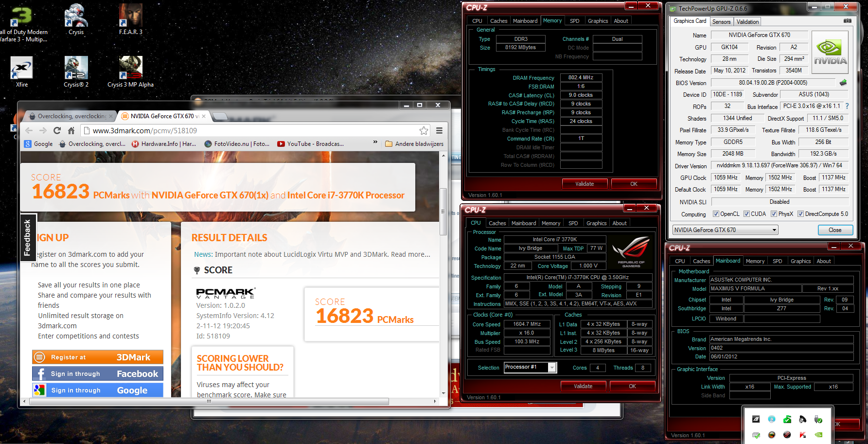Toggle the PhysX checkbox in GPU-Z
This screenshot has height=444, width=868.
click(774, 214)
